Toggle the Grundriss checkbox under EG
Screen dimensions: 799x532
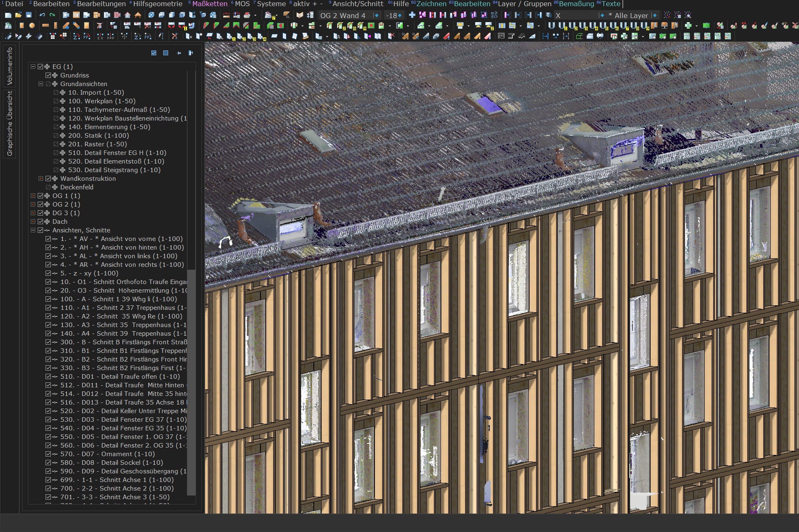pos(48,75)
